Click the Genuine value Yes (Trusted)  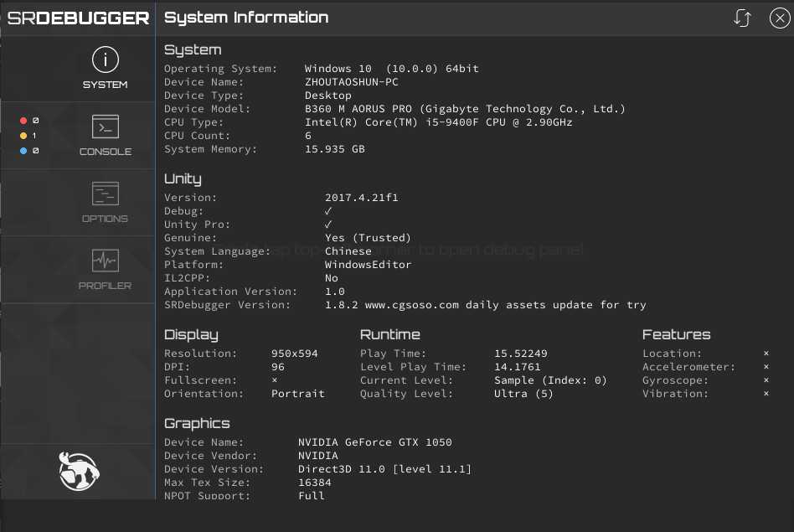point(368,238)
